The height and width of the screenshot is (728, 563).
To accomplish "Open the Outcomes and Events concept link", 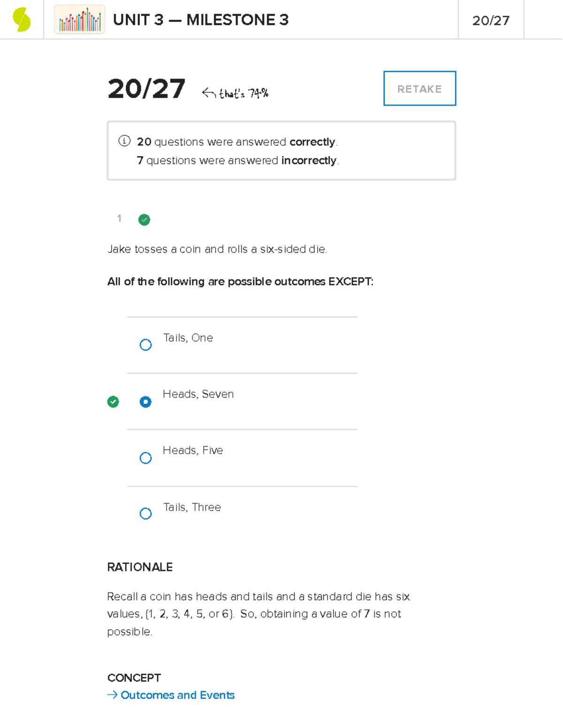I will point(177,695).
